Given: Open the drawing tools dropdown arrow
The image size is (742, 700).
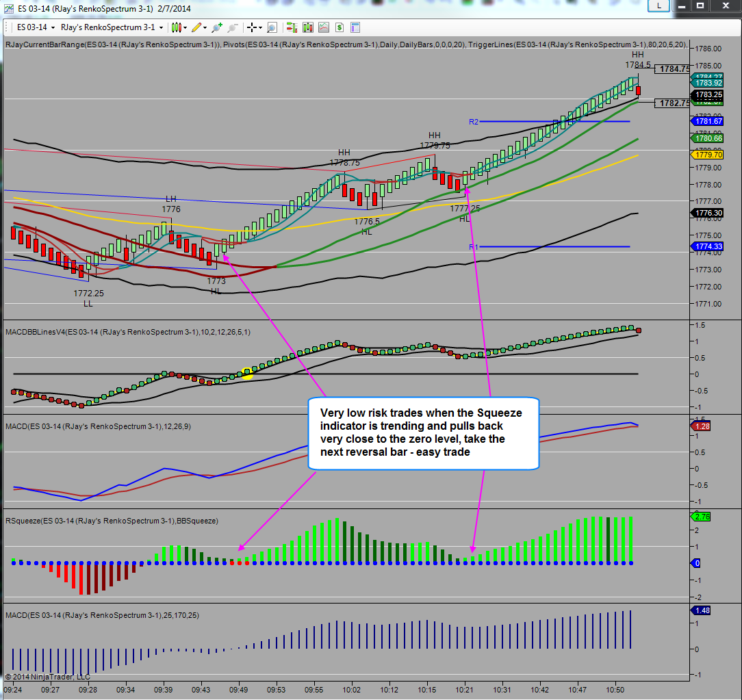Looking at the screenshot, I should point(205,27).
